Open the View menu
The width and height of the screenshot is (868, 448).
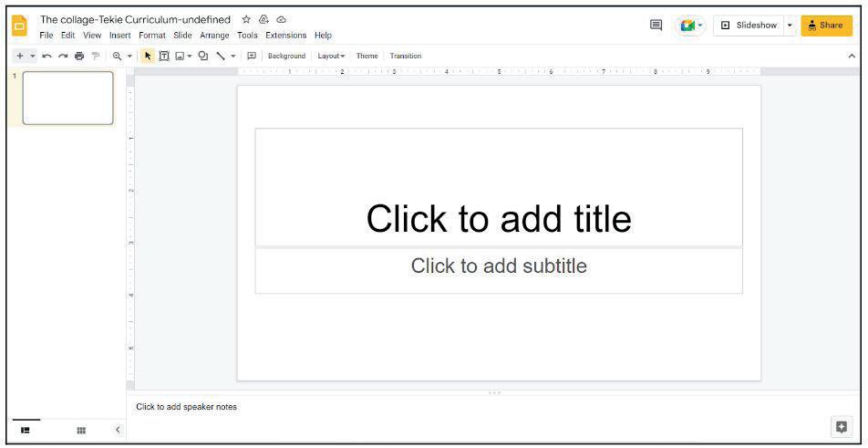[92, 36]
